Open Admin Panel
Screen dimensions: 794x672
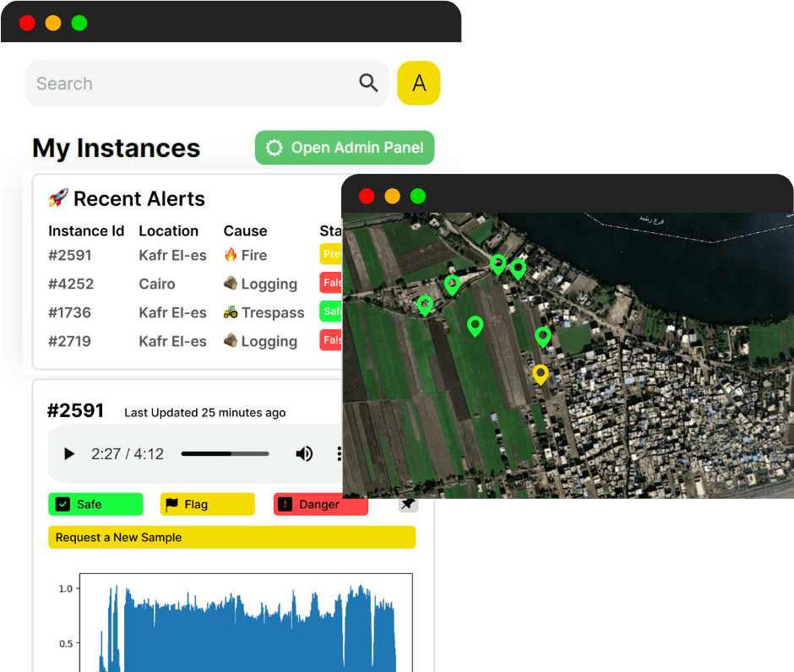tap(345, 148)
